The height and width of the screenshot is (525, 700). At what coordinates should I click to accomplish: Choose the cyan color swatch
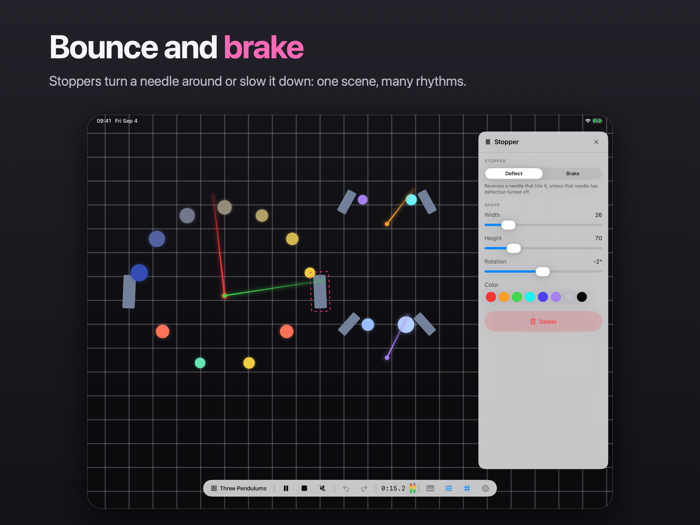(x=529, y=297)
